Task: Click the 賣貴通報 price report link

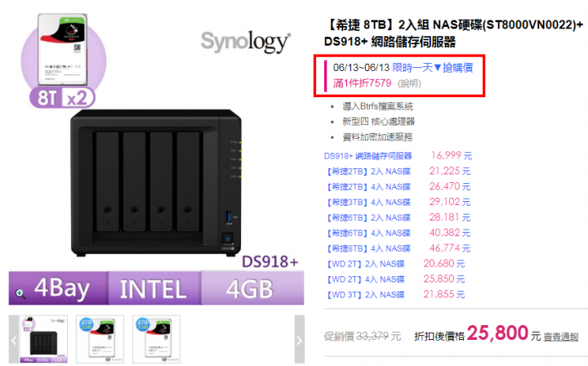Action: pos(560,337)
